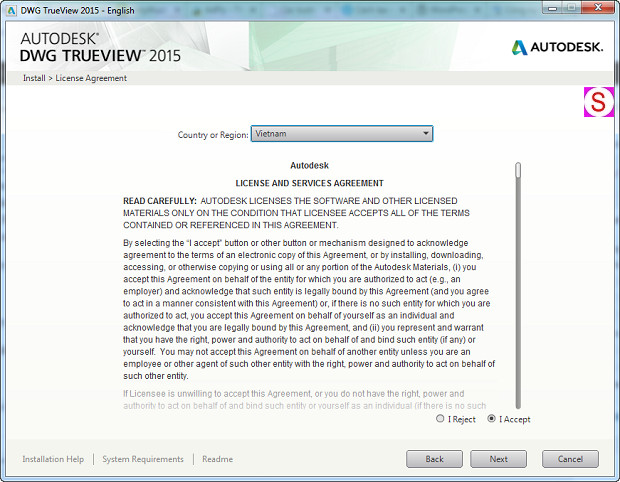Click the Back button
This screenshot has width=620, height=482.
point(434,459)
